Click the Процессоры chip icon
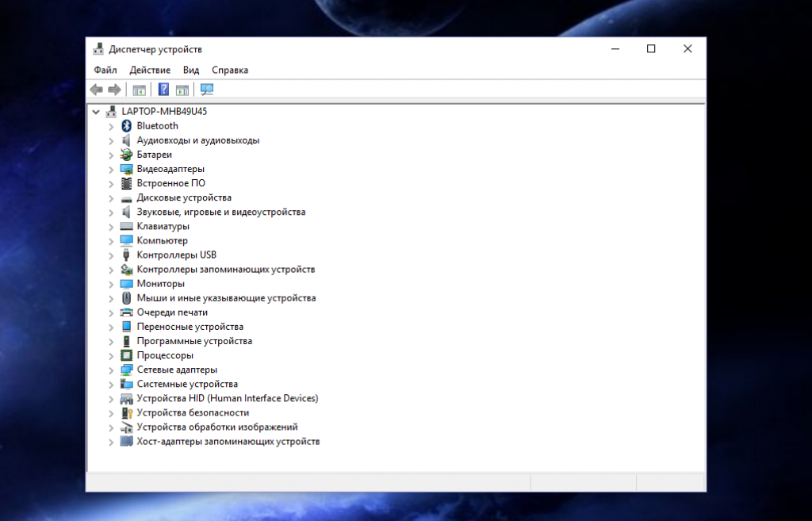The image size is (812, 521). (126, 355)
